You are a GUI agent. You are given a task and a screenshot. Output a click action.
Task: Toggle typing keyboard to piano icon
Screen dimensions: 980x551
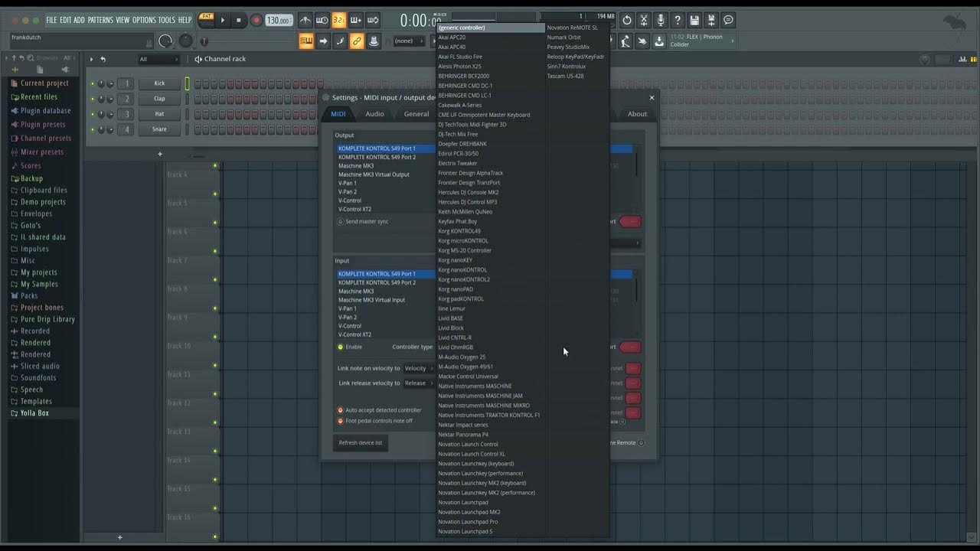[x=306, y=41]
